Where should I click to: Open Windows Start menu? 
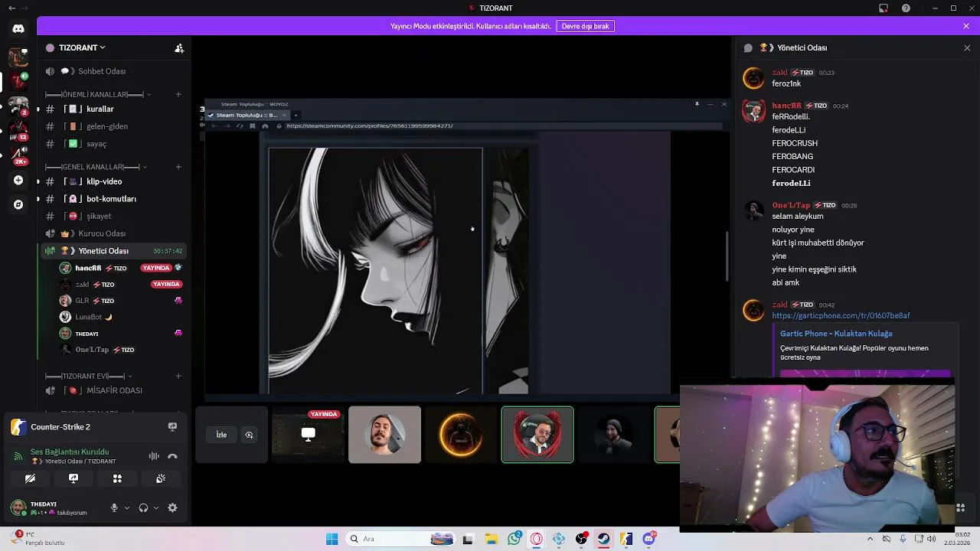332,539
